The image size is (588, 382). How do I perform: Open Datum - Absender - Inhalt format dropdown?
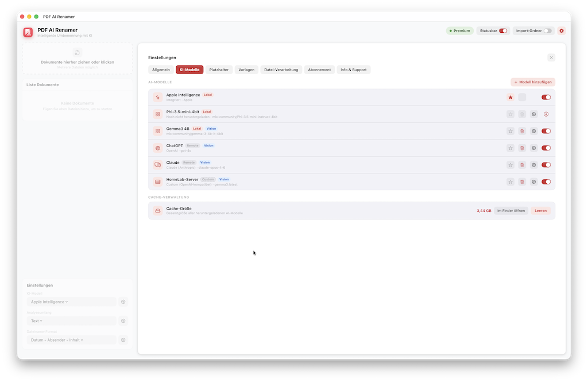coord(71,340)
